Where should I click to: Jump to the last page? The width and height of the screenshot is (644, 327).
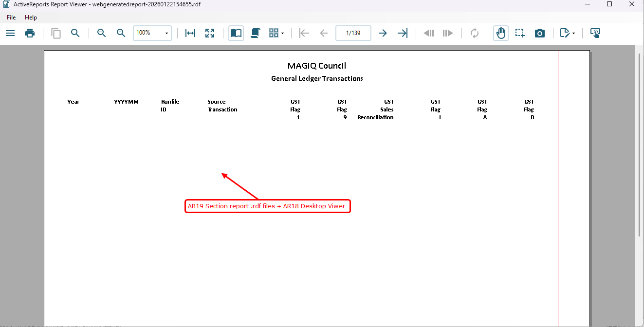coord(403,33)
